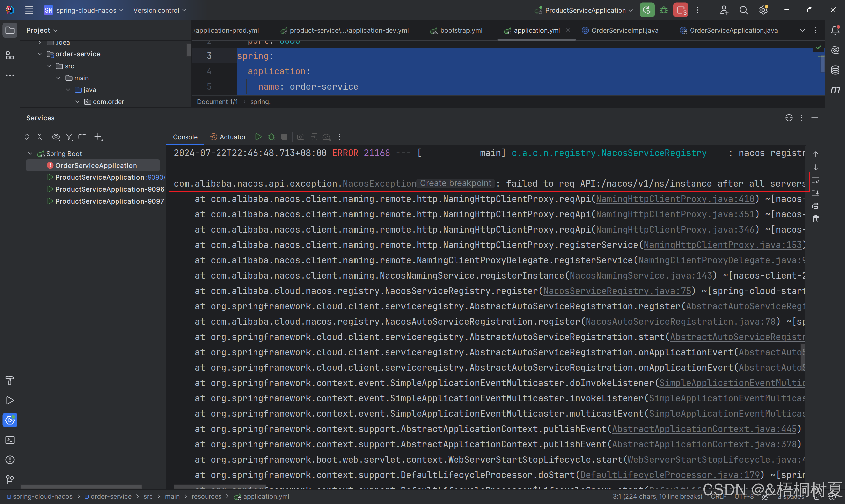845x504 pixels.
Task: Rerun OrderServiceApplication in console toolbar
Action: [258, 137]
